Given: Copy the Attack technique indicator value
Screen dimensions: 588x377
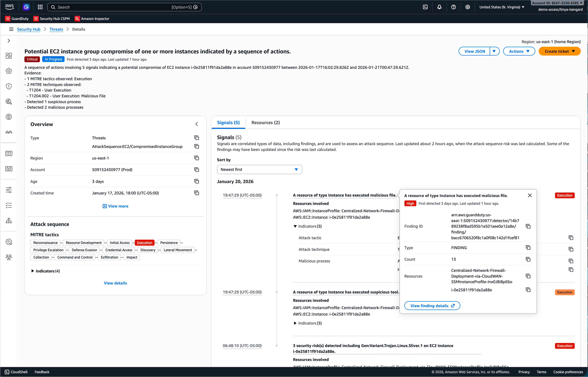Looking at the screenshot, I should pos(571,249).
